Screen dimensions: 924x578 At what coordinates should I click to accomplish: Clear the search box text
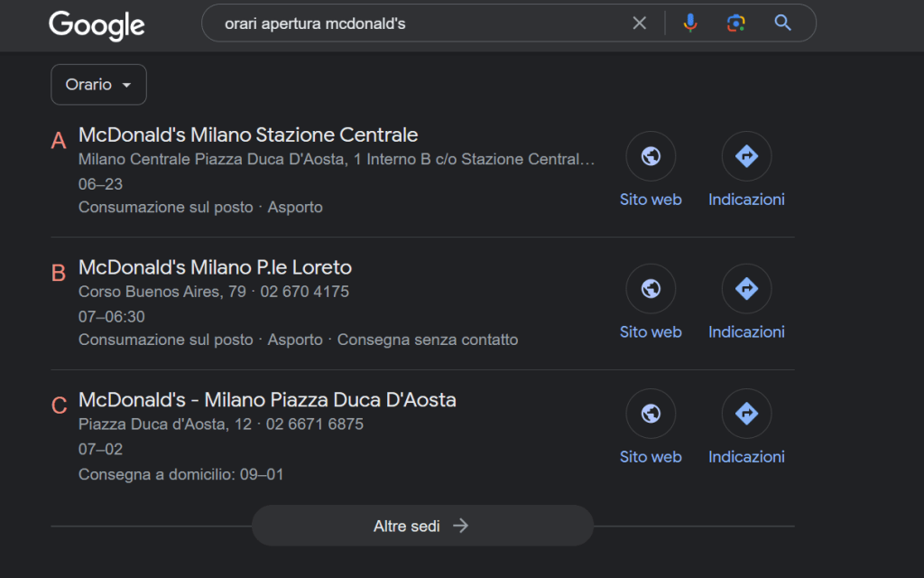click(x=639, y=23)
